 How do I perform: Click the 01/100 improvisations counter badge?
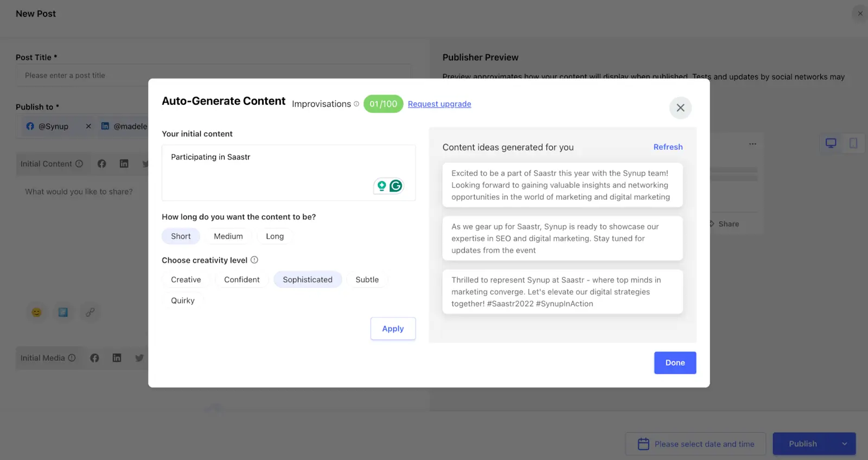tap(383, 104)
